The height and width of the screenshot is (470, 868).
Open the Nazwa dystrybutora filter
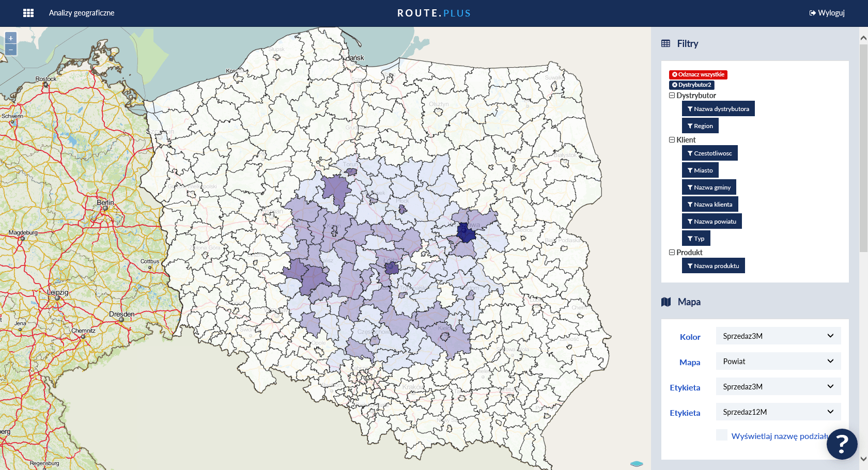tap(718, 109)
